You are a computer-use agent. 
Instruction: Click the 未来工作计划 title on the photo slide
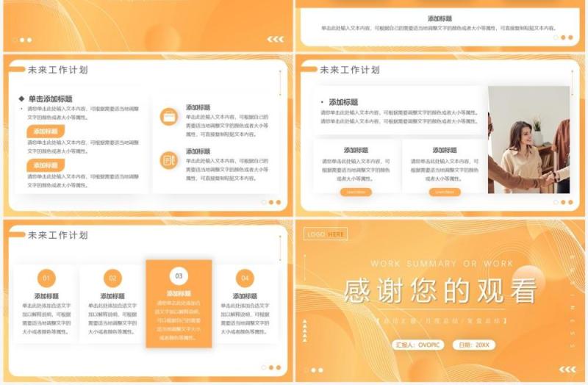click(x=350, y=70)
